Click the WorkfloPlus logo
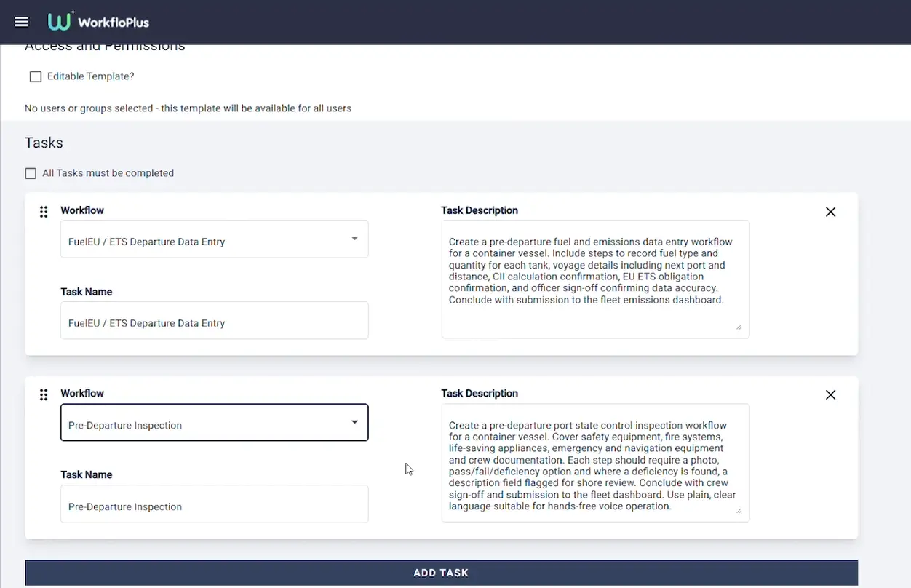This screenshot has width=911, height=588. [x=98, y=22]
